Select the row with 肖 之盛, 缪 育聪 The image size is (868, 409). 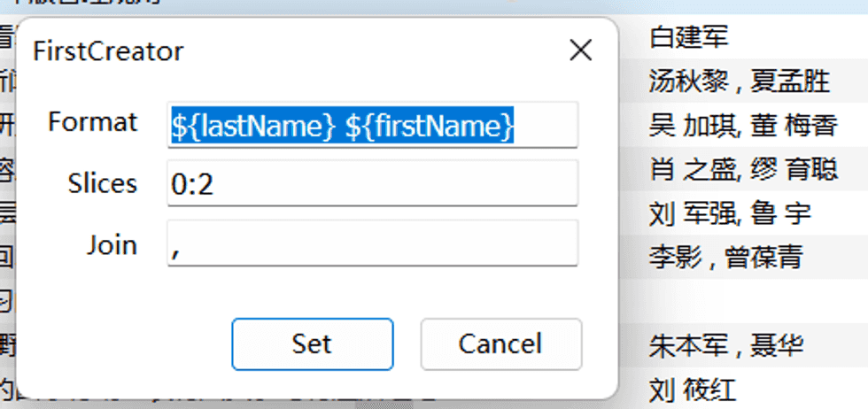(743, 169)
